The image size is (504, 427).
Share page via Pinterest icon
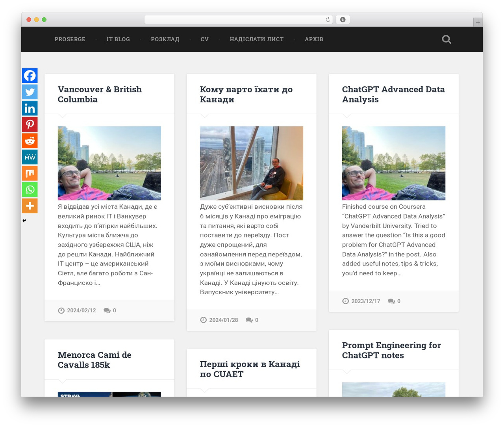tap(30, 124)
